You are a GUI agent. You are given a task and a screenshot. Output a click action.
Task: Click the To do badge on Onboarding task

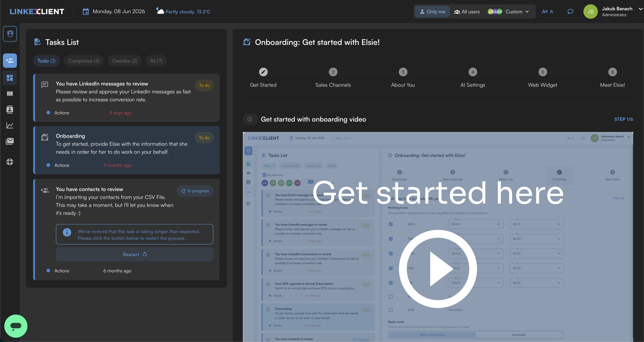point(204,138)
